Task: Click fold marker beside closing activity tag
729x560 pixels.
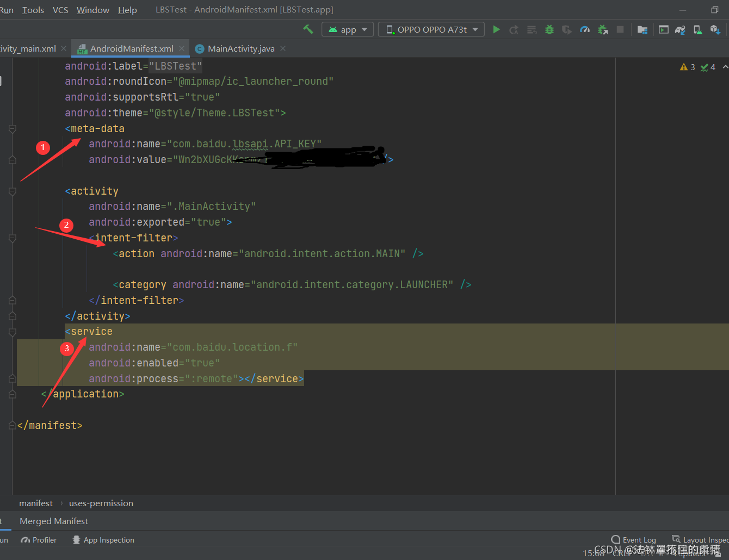Action: [12, 316]
